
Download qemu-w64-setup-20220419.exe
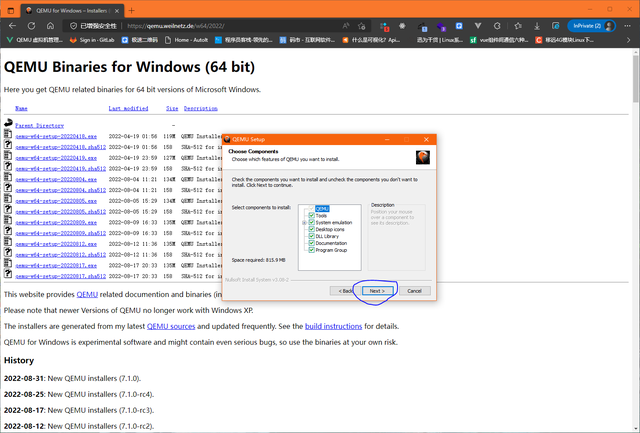click(x=56, y=158)
